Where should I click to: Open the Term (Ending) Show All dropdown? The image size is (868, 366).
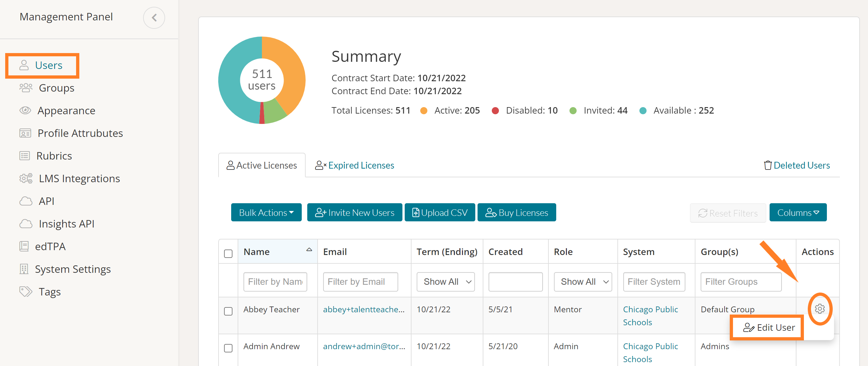[445, 282]
